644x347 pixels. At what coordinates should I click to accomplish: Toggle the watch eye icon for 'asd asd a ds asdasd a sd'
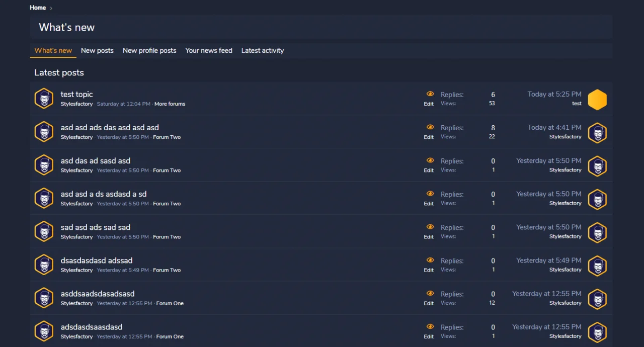430,194
